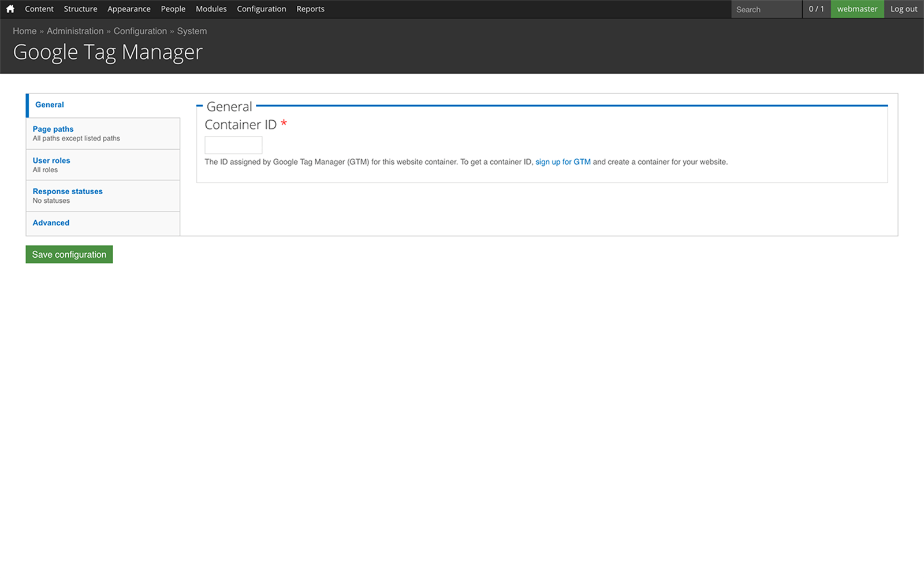Open the webmaster account link
The height and width of the screenshot is (578, 924).
[x=857, y=9]
